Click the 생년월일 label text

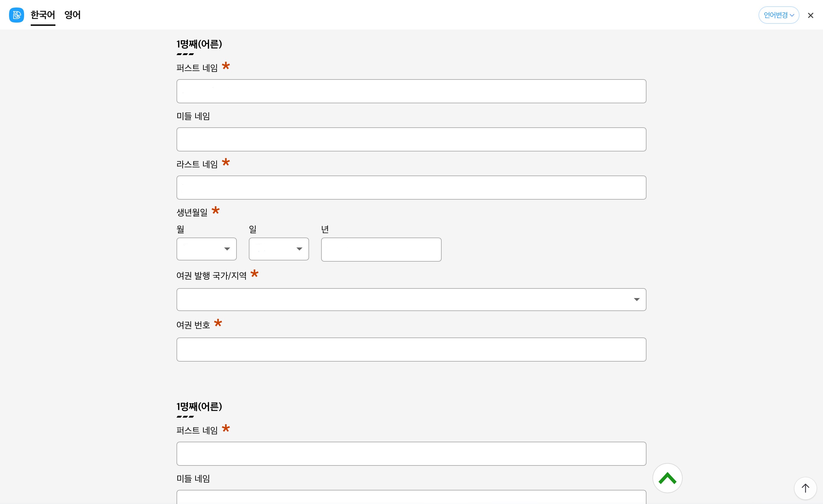[192, 212]
